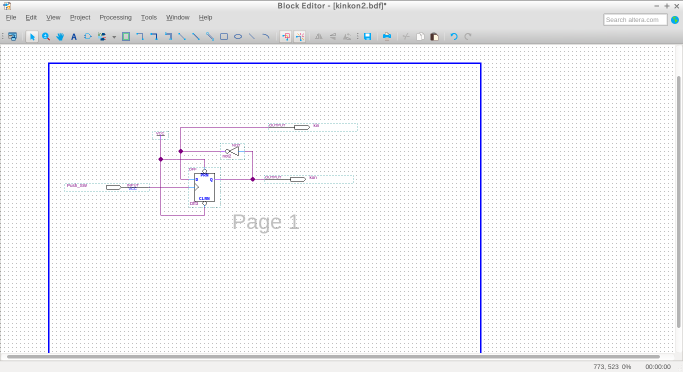Open the Window menu
This screenshot has width=683, height=372.
(x=178, y=17)
